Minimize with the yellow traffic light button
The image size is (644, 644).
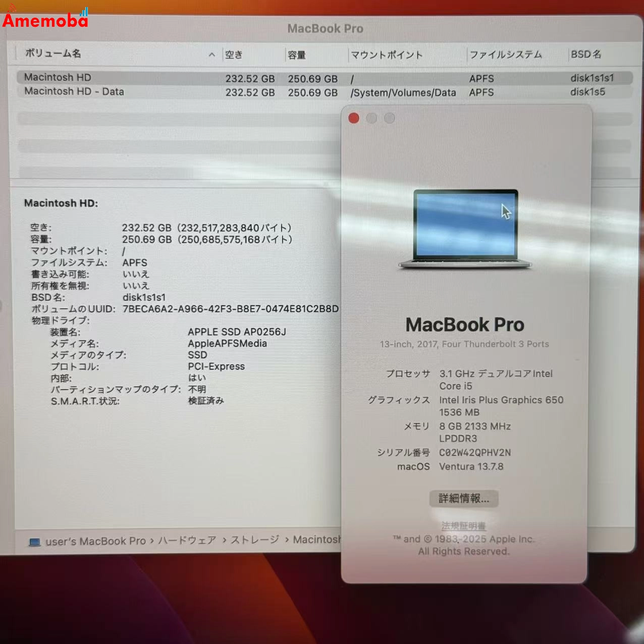click(372, 118)
